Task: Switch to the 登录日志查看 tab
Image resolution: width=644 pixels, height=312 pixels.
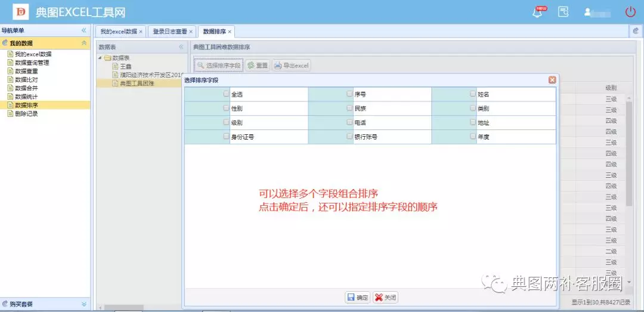Action: pos(169,32)
